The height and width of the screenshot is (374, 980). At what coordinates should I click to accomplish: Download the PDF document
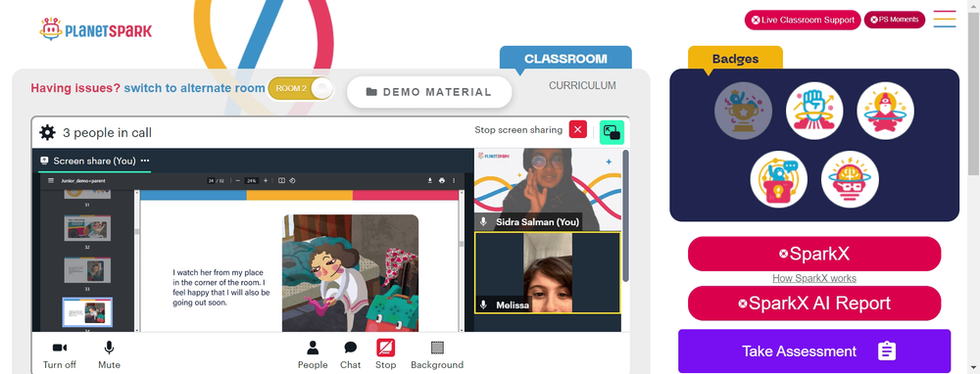(430, 180)
